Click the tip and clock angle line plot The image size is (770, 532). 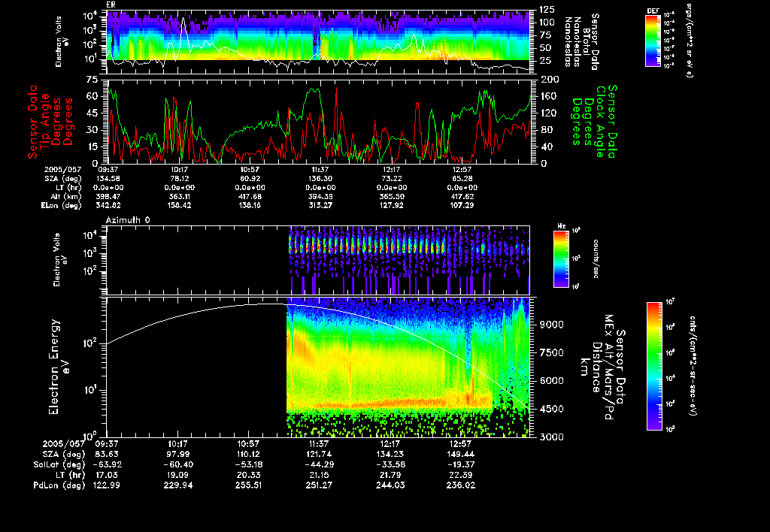319,121
